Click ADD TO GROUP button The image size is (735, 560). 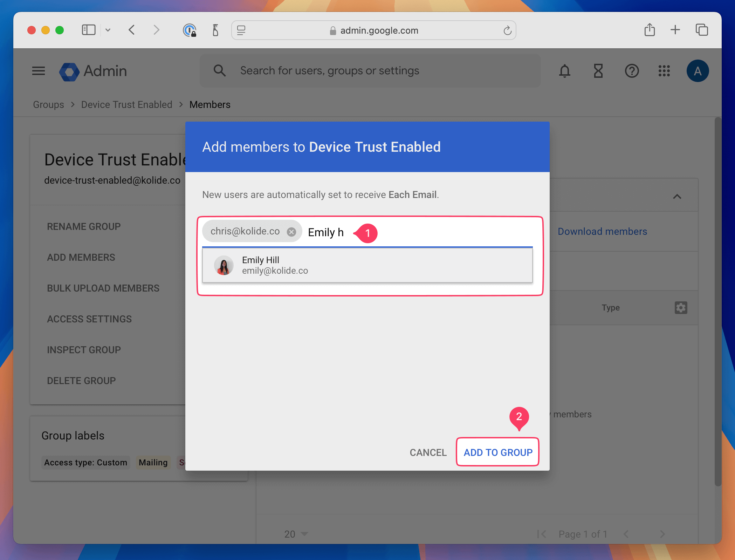pos(497,452)
